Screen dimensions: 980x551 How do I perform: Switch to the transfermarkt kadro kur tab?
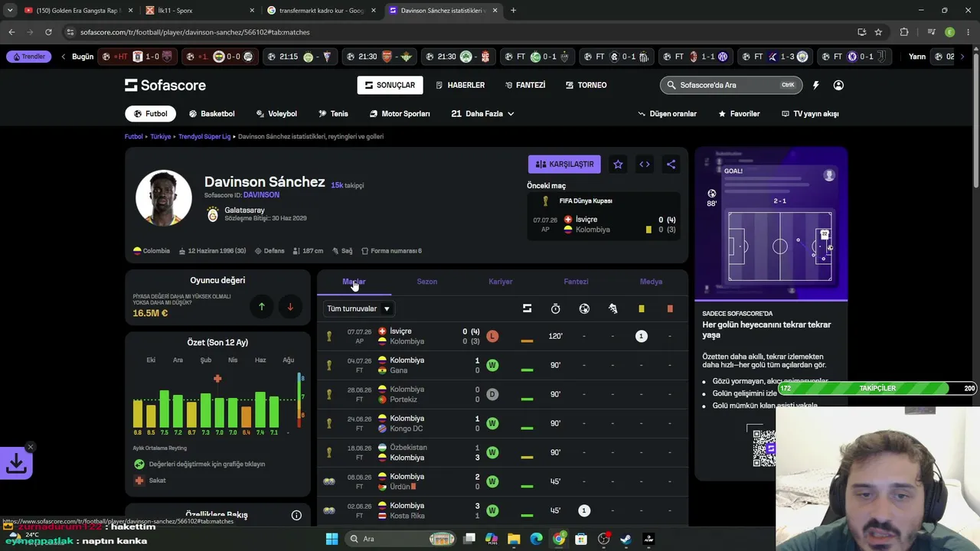(319, 11)
